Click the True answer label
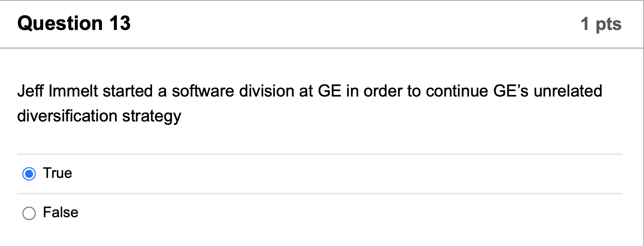The height and width of the screenshot is (246, 644). 58,173
